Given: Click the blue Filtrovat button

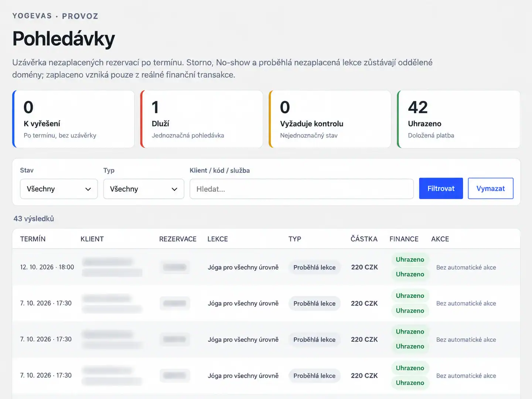Looking at the screenshot, I should 441,188.
